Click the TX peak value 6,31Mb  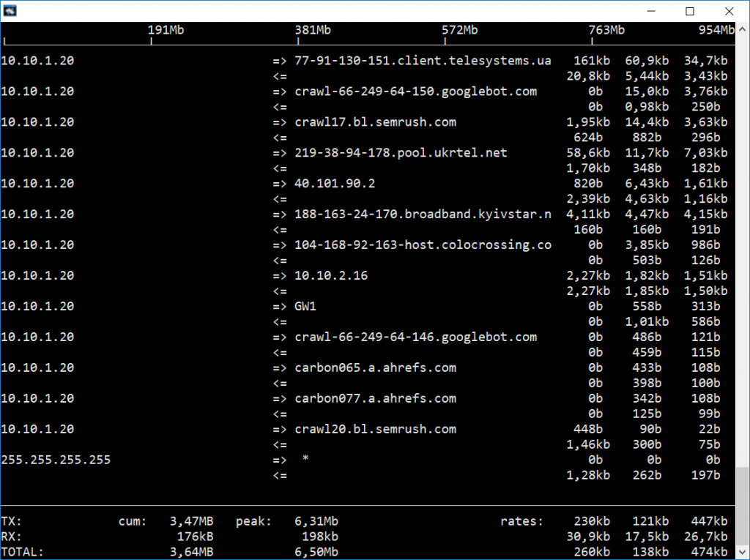316,521
